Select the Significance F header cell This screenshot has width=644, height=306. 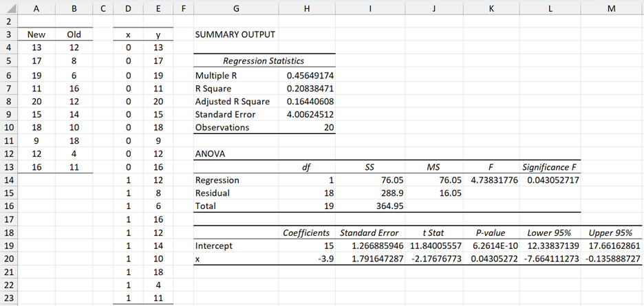pos(551,167)
